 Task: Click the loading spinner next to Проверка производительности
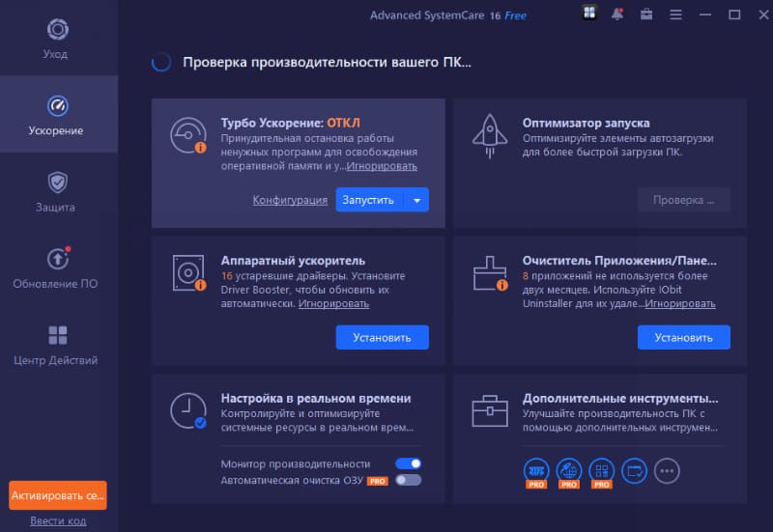[x=161, y=62]
